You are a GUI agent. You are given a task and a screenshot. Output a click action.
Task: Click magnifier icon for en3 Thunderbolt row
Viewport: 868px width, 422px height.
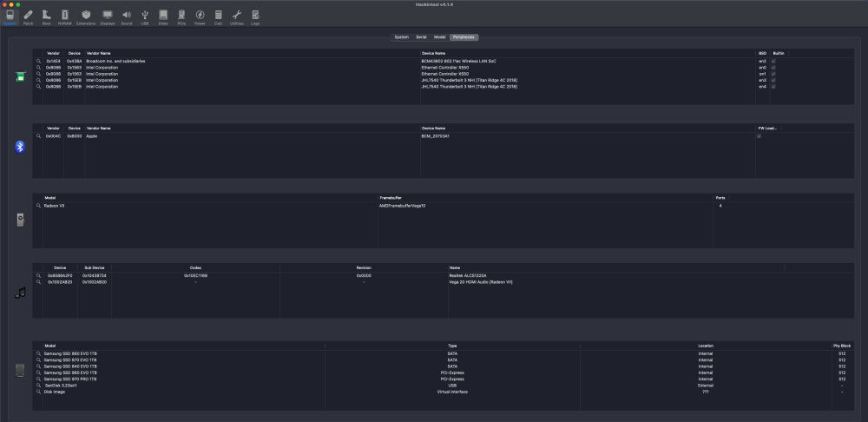point(39,80)
